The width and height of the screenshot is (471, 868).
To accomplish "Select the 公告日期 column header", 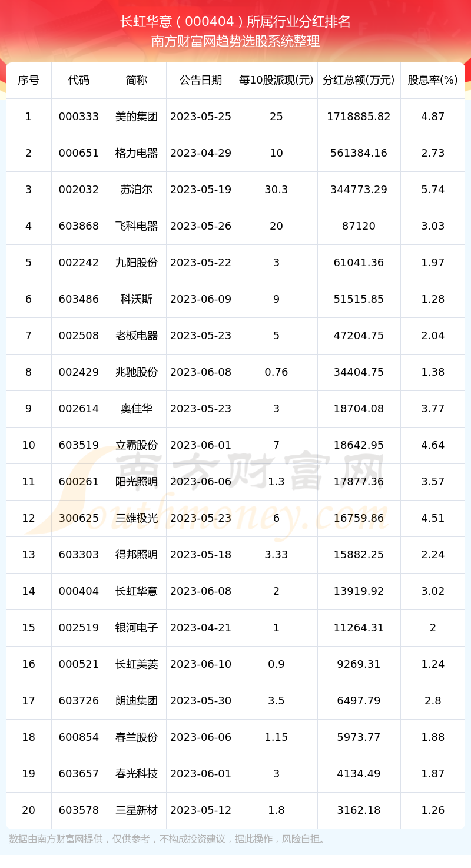I will tap(201, 80).
